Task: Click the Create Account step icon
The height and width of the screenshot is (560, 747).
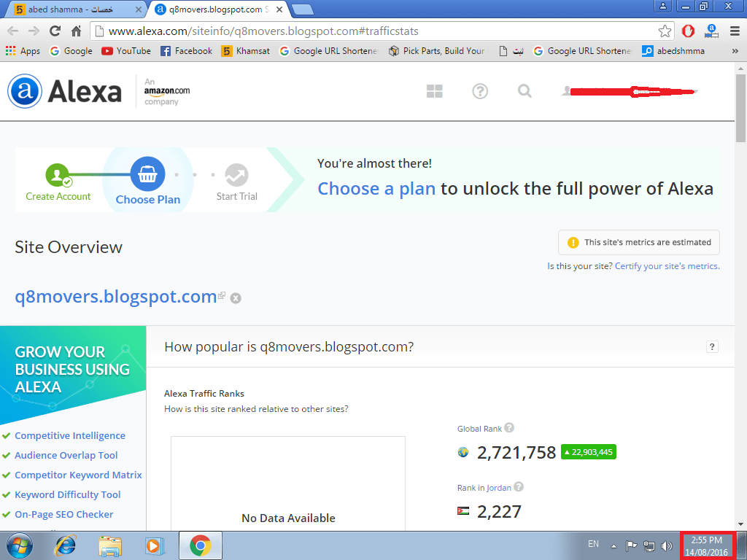Action: point(58,175)
